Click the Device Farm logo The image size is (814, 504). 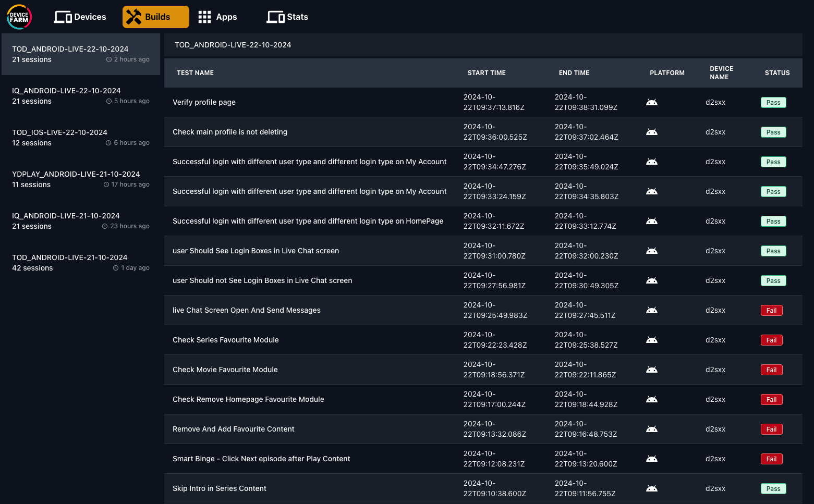(x=19, y=17)
